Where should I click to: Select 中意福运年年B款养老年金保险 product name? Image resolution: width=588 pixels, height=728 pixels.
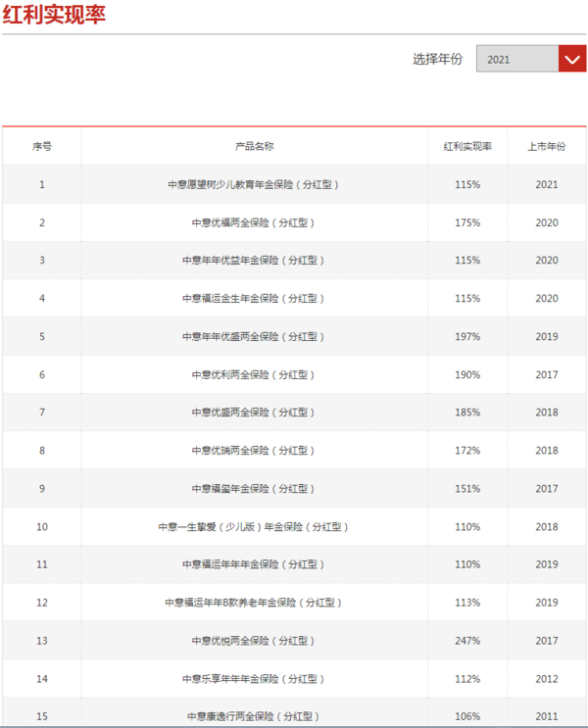[254, 603]
